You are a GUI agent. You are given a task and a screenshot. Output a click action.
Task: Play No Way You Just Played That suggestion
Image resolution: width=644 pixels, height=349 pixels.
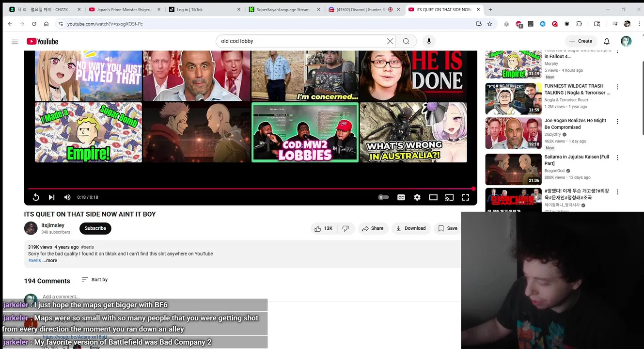88,76
